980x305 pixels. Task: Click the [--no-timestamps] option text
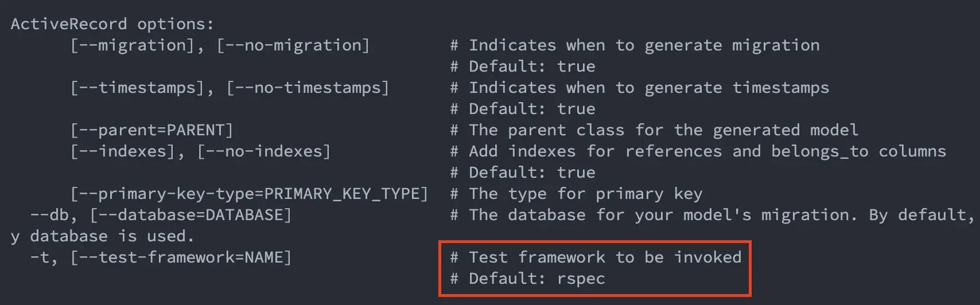308,88
